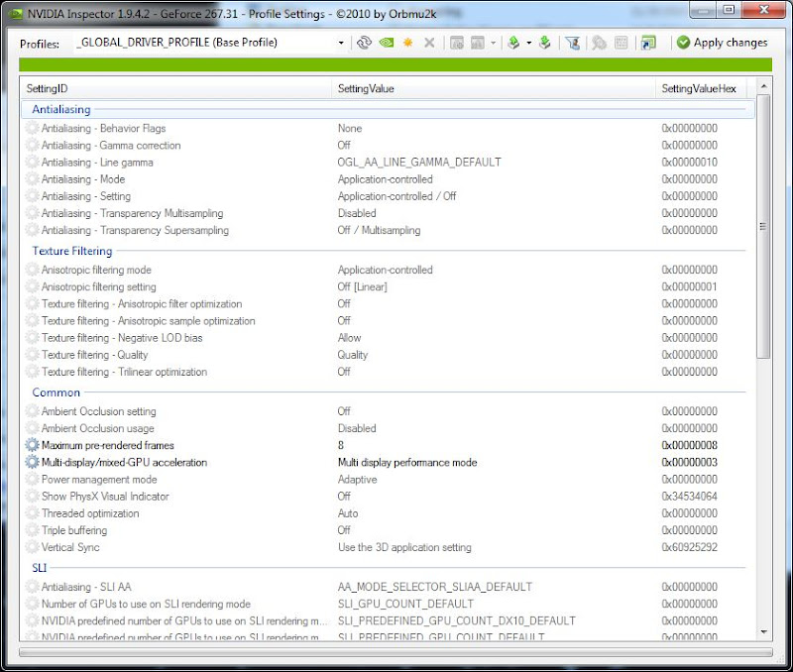Click the 'Off [Linear]' anisotropic filtering value
The width and height of the screenshot is (793, 672).
(x=362, y=286)
